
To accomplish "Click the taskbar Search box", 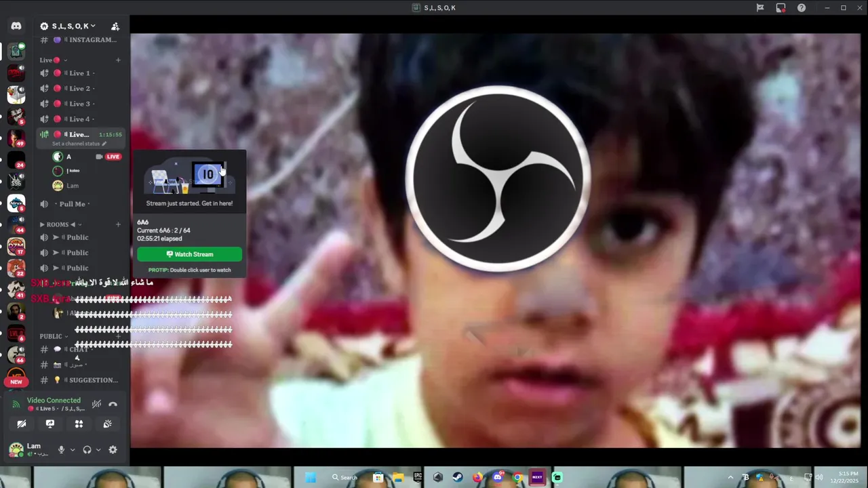I will [x=345, y=477].
